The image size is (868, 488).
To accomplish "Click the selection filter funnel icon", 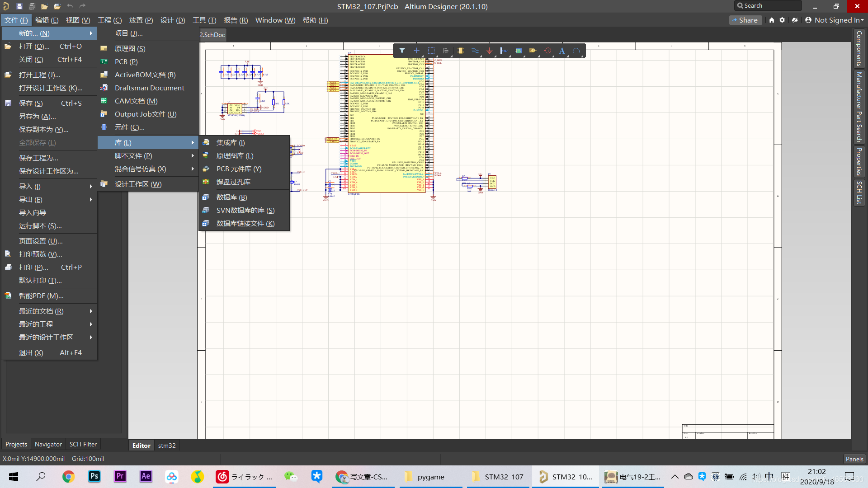I will (402, 51).
